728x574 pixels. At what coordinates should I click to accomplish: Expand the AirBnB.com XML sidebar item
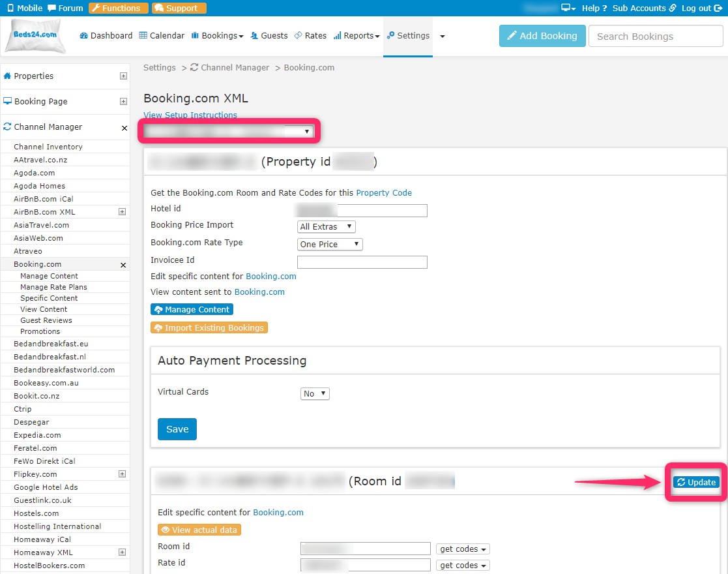pos(122,211)
